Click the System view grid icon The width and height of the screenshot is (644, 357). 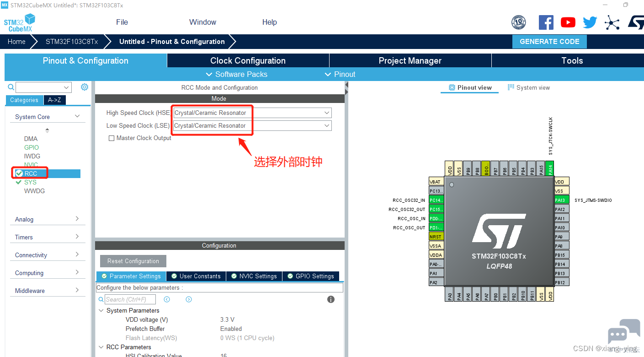511,87
